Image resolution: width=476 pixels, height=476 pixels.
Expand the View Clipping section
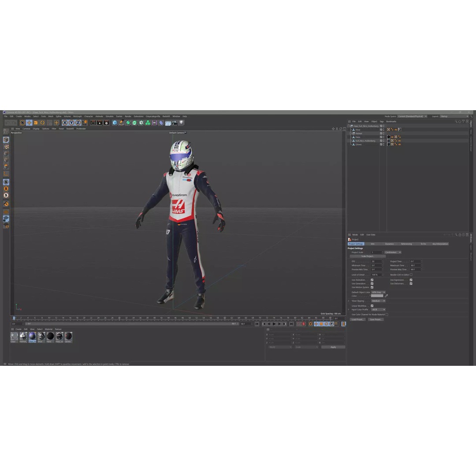(x=348, y=301)
